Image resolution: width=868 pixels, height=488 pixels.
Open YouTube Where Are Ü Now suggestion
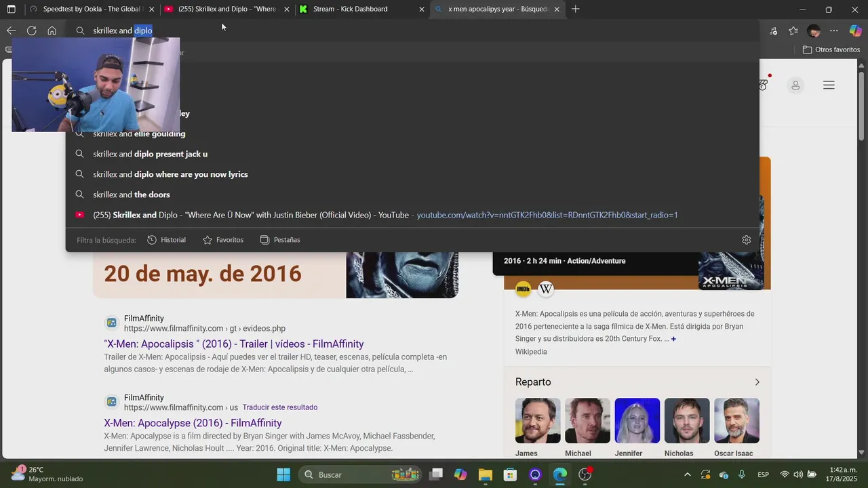412,215
